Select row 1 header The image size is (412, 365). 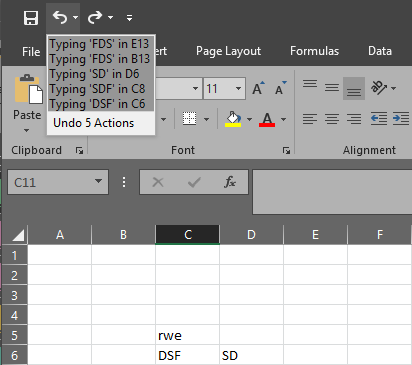pyautogui.click(x=15, y=255)
